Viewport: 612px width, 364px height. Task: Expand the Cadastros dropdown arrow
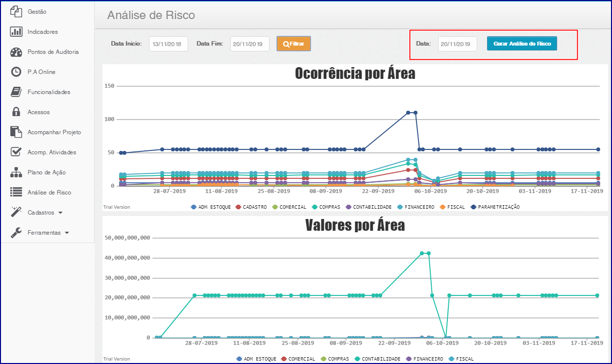click(60, 213)
